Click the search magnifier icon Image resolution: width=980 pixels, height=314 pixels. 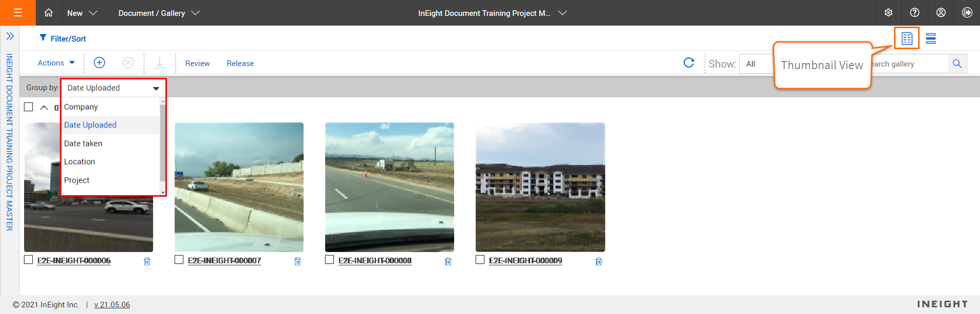(957, 64)
